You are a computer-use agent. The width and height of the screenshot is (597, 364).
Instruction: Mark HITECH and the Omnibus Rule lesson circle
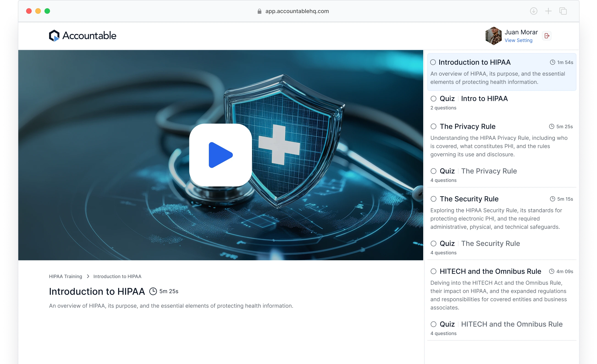[x=434, y=271]
